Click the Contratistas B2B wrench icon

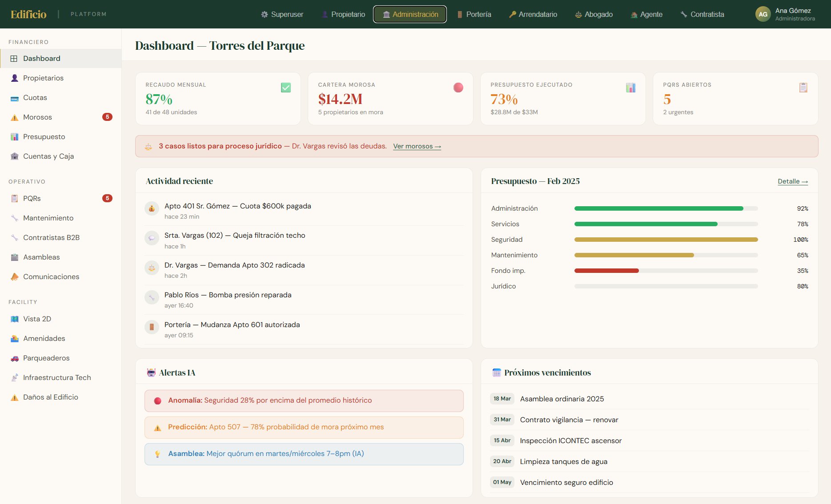14,238
